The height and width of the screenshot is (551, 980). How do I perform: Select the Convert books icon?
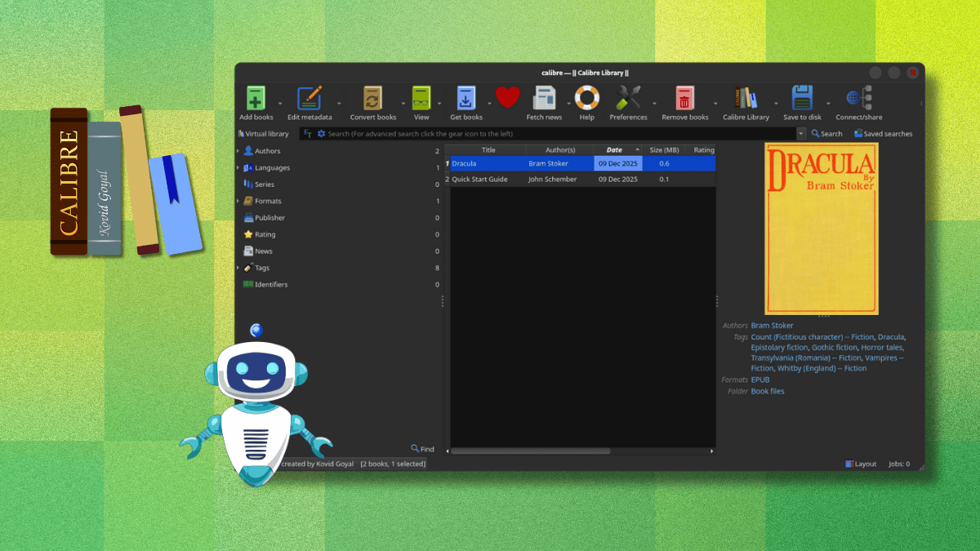click(x=372, y=96)
